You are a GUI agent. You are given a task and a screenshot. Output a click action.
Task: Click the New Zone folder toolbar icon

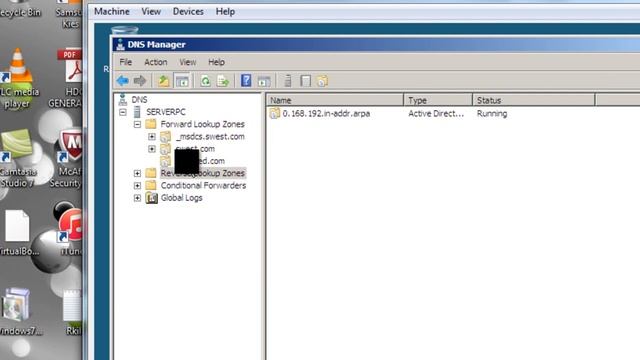point(322,81)
